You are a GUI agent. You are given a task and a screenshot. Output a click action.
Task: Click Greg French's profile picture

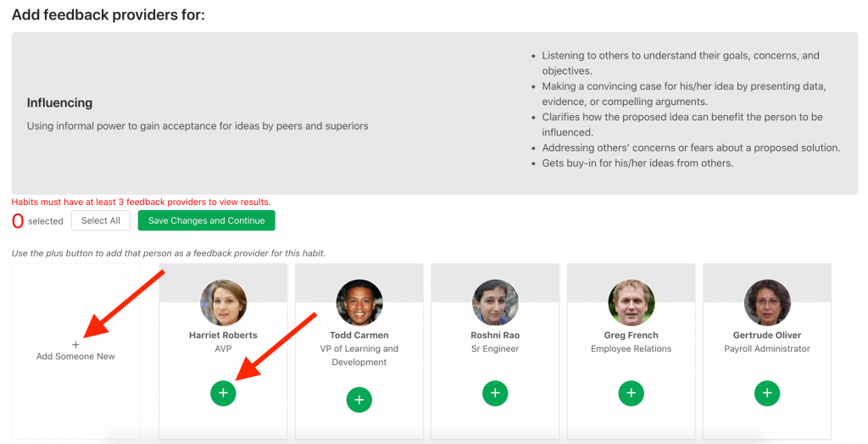coord(632,302)
